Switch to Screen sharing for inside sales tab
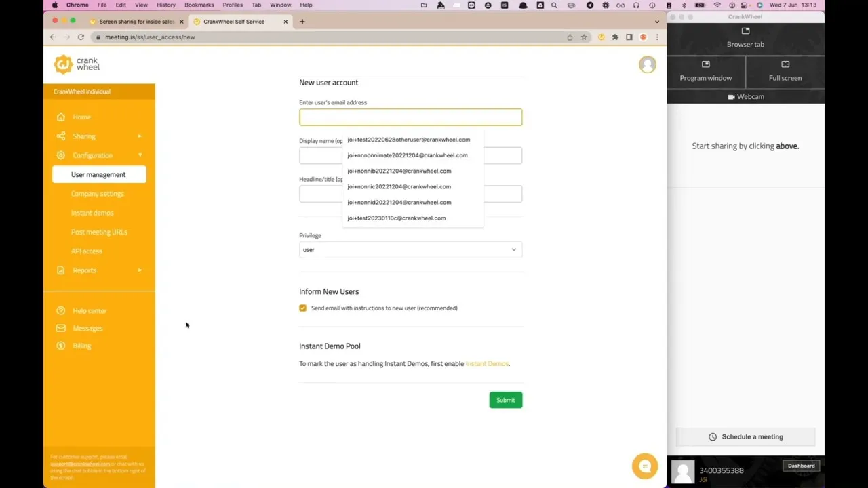 tap(136, 22)
